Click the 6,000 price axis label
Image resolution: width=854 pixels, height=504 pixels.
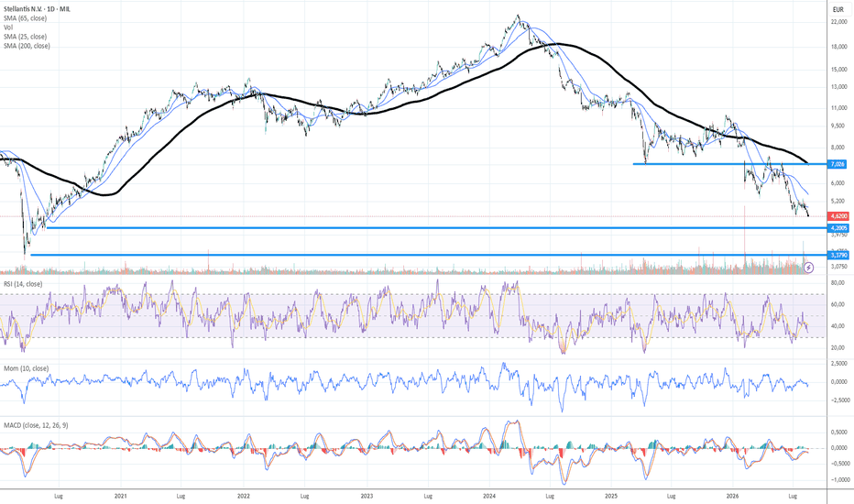coord(838,183)
